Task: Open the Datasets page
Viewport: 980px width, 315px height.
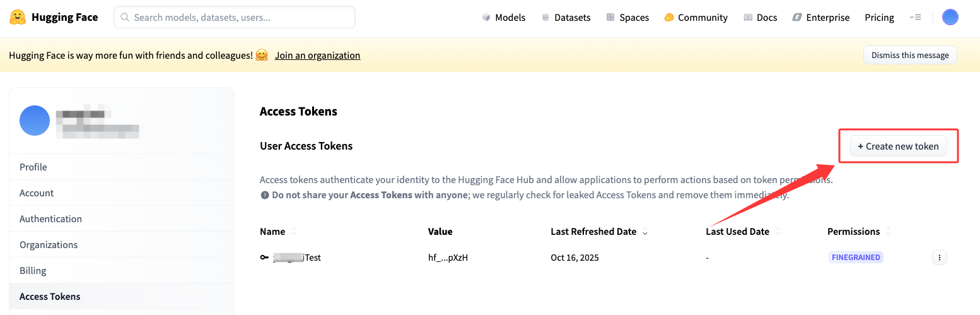Action: click(566, 17)
